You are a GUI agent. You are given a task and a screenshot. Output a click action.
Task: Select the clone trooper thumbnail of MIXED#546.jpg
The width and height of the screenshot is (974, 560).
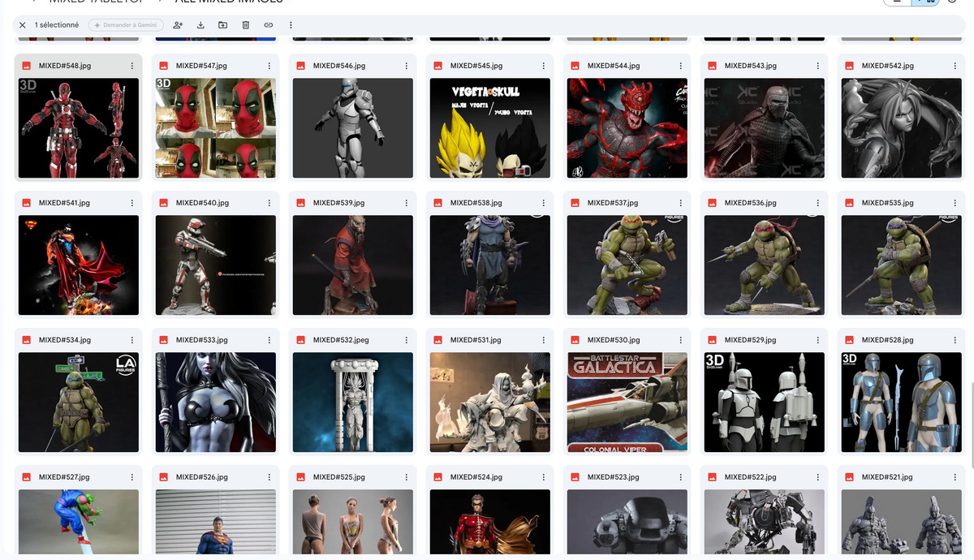click(353, 128)
